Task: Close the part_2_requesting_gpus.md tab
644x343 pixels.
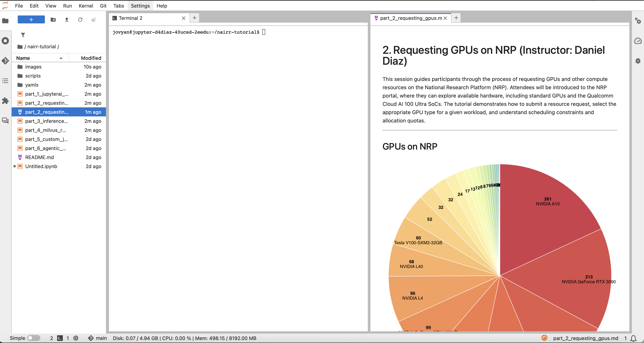Action: (445, 18)
